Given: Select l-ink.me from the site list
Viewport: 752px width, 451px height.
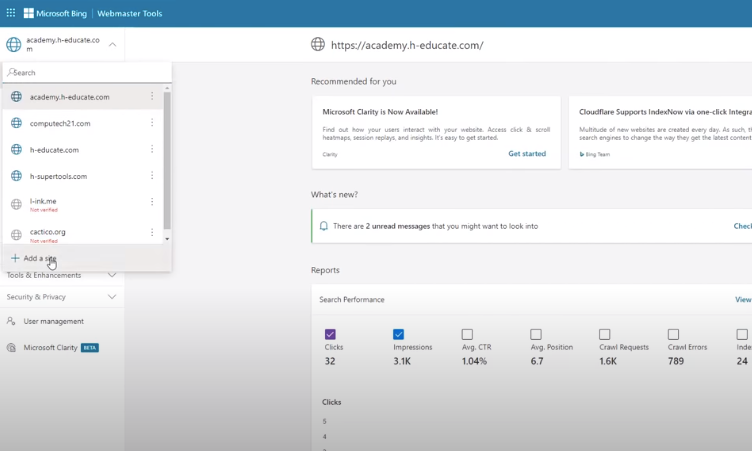Looking at the screenshot, I should [x=44, y=202].
